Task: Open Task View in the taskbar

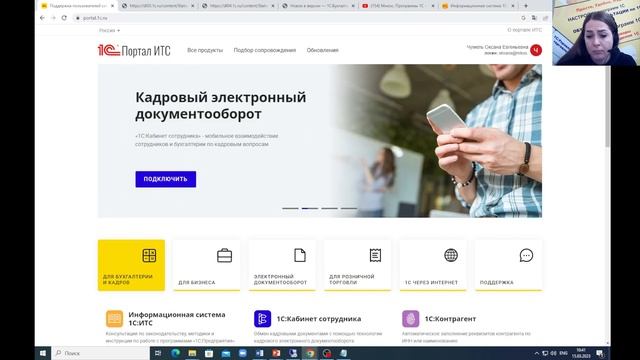Action: [158, 353]
